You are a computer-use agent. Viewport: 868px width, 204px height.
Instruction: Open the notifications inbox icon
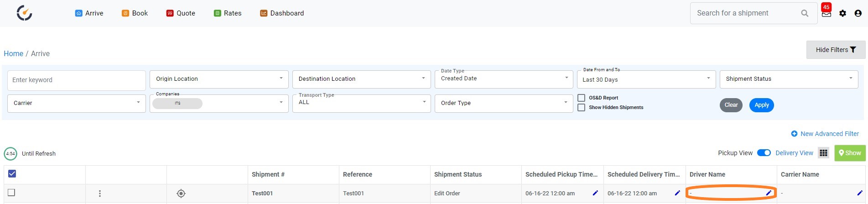[x=826, y=14]
